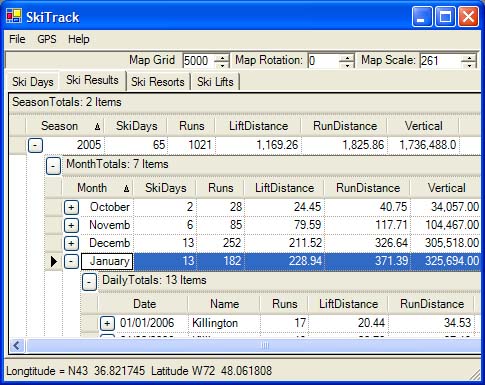Click the 104,467.00 vertical cell
This screenshot has height=385, width=485.
[x=447, y=225]
